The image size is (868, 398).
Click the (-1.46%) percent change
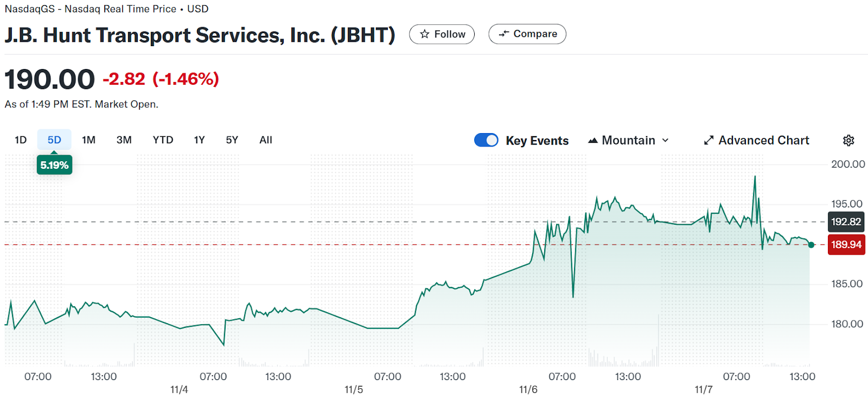[186, 79]
